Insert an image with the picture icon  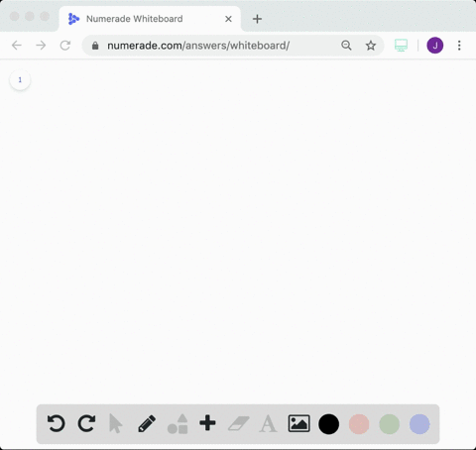tap(298, 423)
